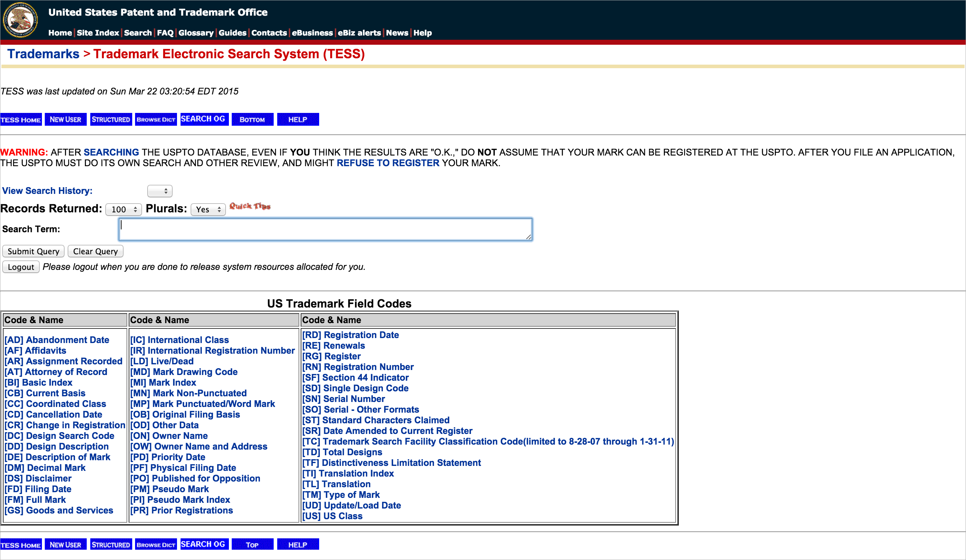Click the Trademarks breadcrumb link
Image resolution: width=966 pixels, height=560 pixels.
point(43,54)
